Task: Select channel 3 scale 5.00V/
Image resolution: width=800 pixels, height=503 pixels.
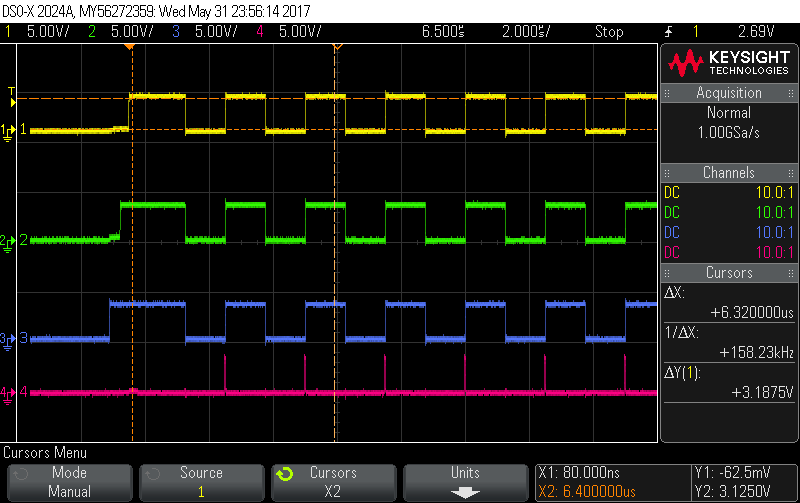Action: coord(216,32)
